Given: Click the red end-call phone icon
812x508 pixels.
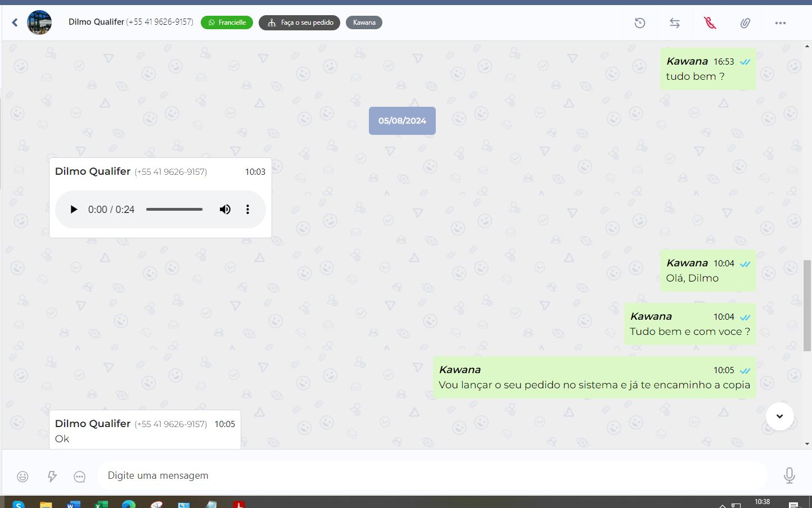Looking at the screenshot, I should pyautogui.click(x=710, y=23).
